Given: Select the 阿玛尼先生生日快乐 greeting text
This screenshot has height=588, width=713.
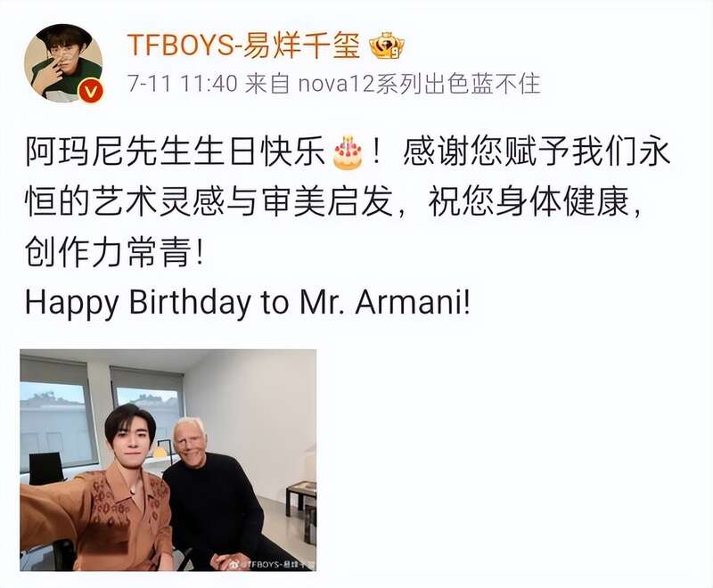Looking at the screenshot, I should click(176, 152).
